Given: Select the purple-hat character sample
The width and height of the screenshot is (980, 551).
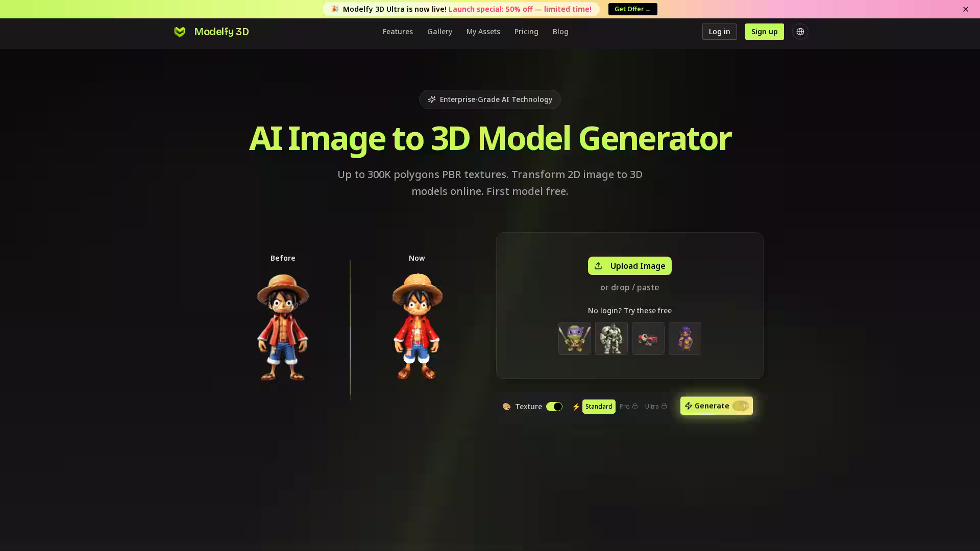Looking at the screenshot, I should coord(684,338).
